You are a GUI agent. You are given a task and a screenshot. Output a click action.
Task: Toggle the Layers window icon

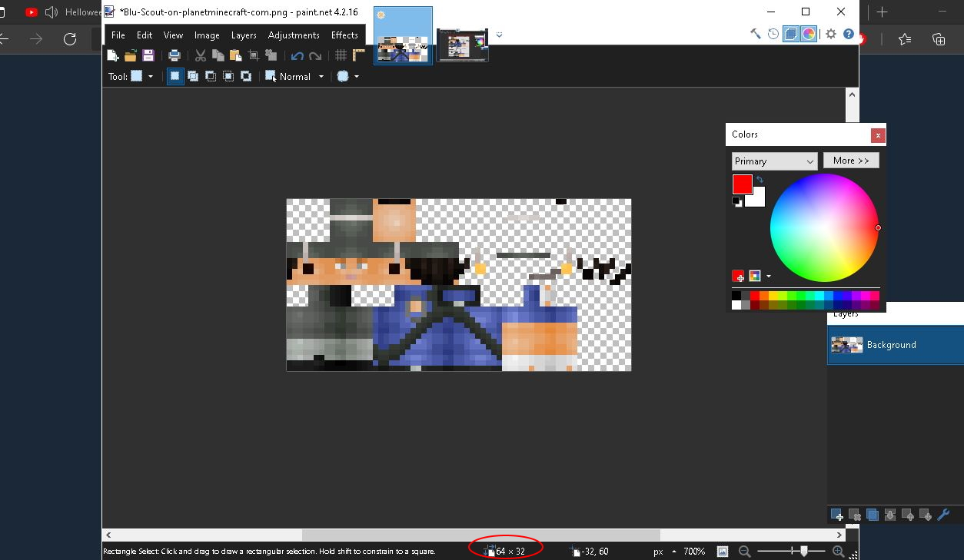click(791, 34)
